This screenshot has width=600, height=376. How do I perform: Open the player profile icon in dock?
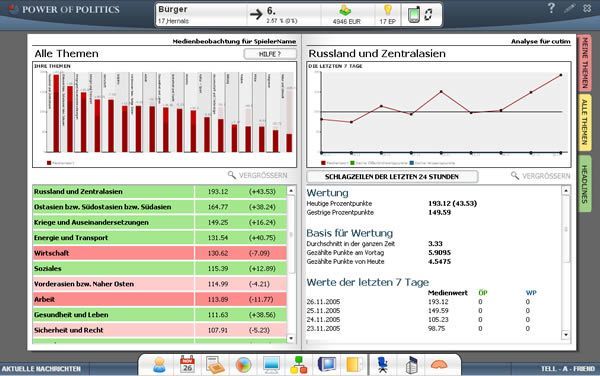(x=159, y=365)
